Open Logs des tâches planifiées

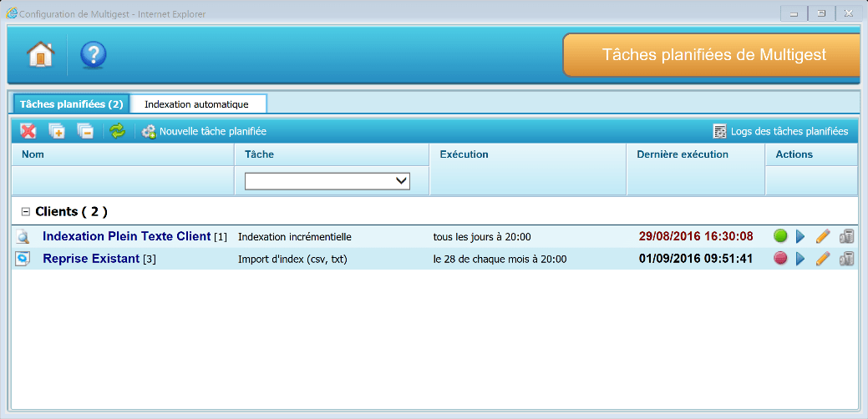coord(780,131)
